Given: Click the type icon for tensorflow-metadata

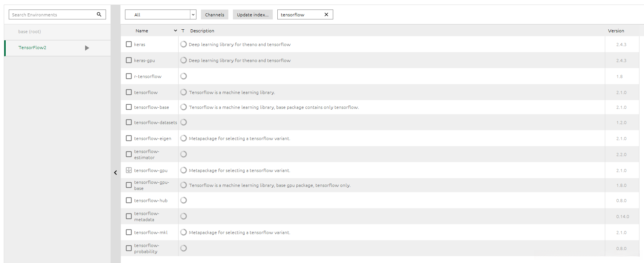Looking at the screenshot, I should tap(184, 216).
